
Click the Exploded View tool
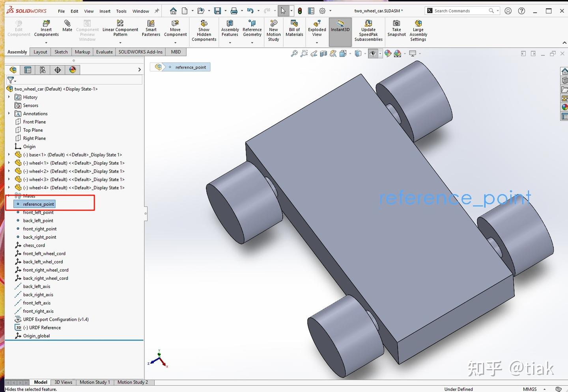[317, 28]
